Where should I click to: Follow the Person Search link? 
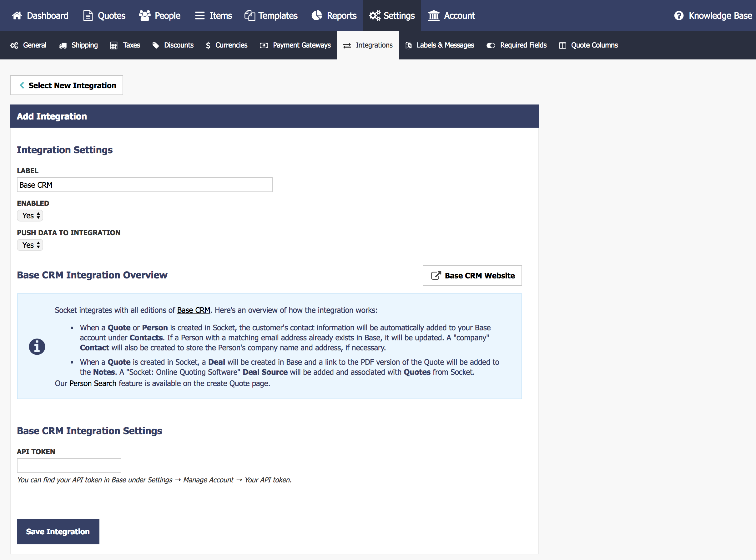tap(93, 383)
